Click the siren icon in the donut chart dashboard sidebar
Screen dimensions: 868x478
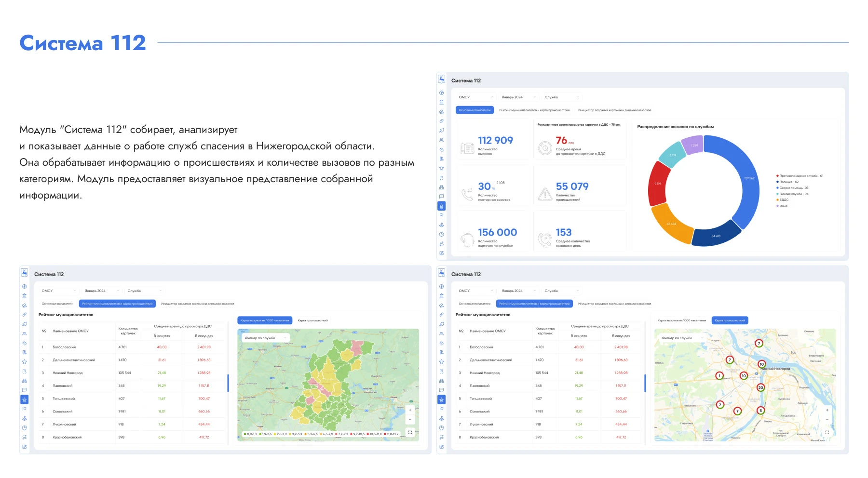441,206
